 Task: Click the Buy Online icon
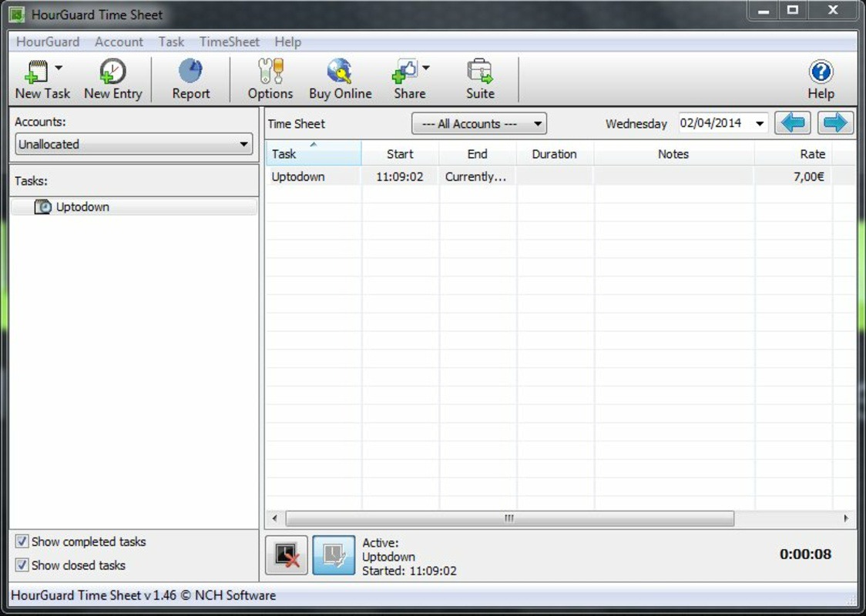click(x=340, y=71)
